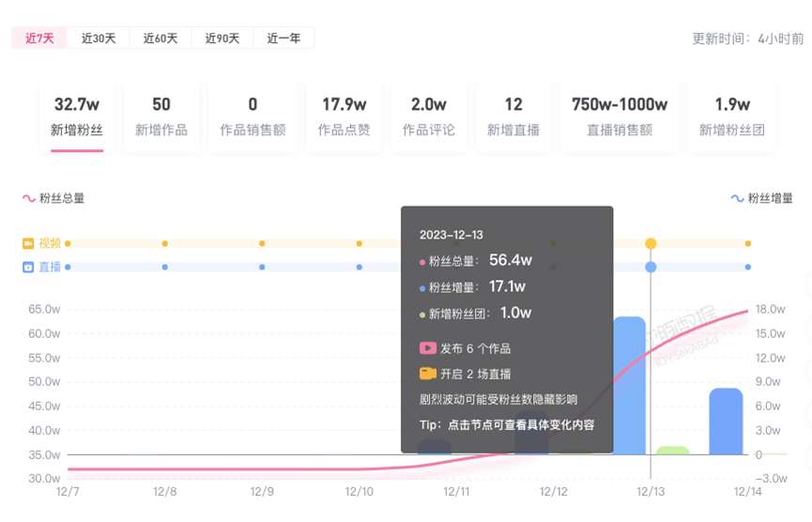Toggle the 粉丝总量 pink line legend
The width and height of the screenshot is (812, 522).
click(54, 198)
